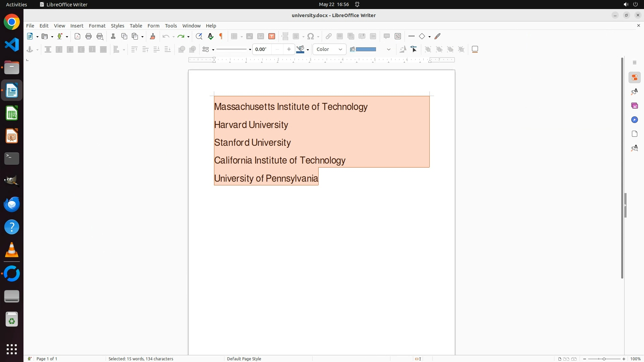This screenshot has height=362, width=644.
Task: Open the line style dropdown
Action: point(250,50)
